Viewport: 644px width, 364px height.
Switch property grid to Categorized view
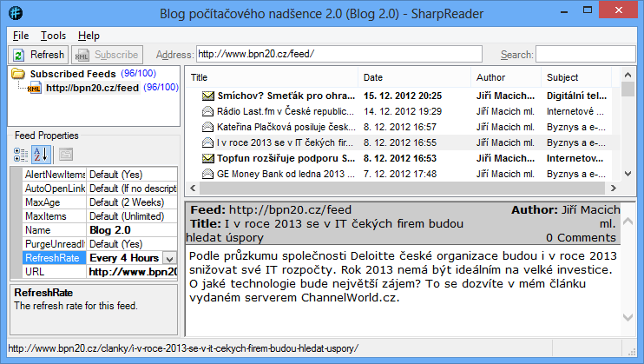[22, 155]
